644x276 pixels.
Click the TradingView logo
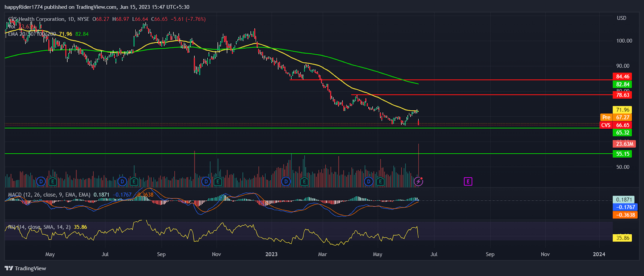(25, 268)
